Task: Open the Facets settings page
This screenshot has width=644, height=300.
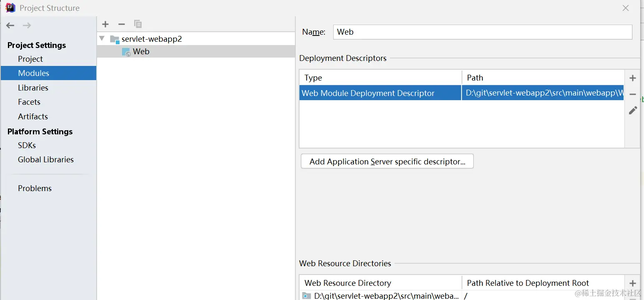Action: pos(29,102)
